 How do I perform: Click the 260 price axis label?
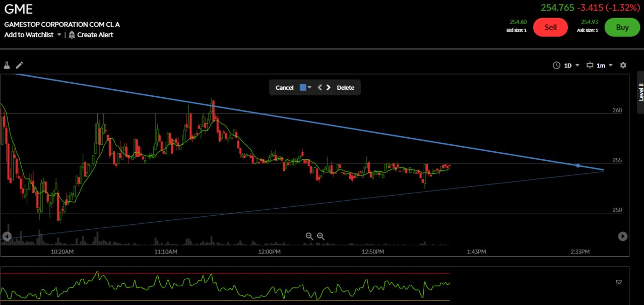point(617,110)
